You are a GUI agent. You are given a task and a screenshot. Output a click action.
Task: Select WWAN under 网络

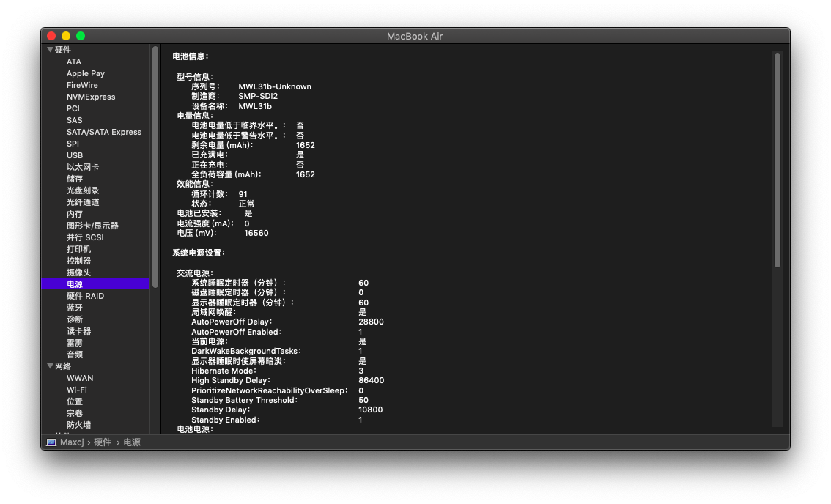pos(79,378)
